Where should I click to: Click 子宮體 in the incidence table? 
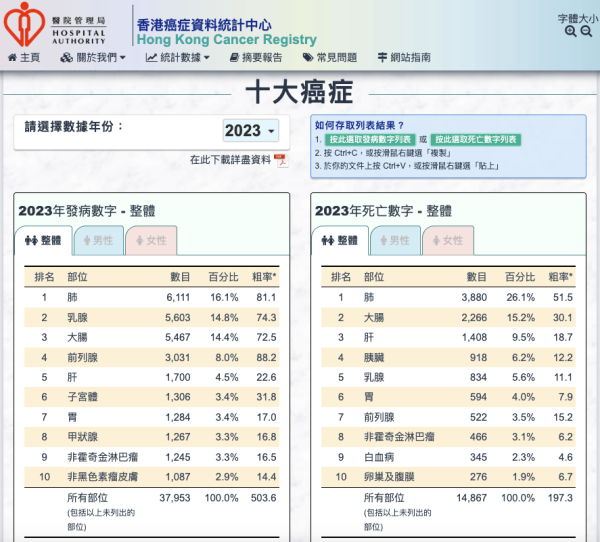(x=82, y=397)
